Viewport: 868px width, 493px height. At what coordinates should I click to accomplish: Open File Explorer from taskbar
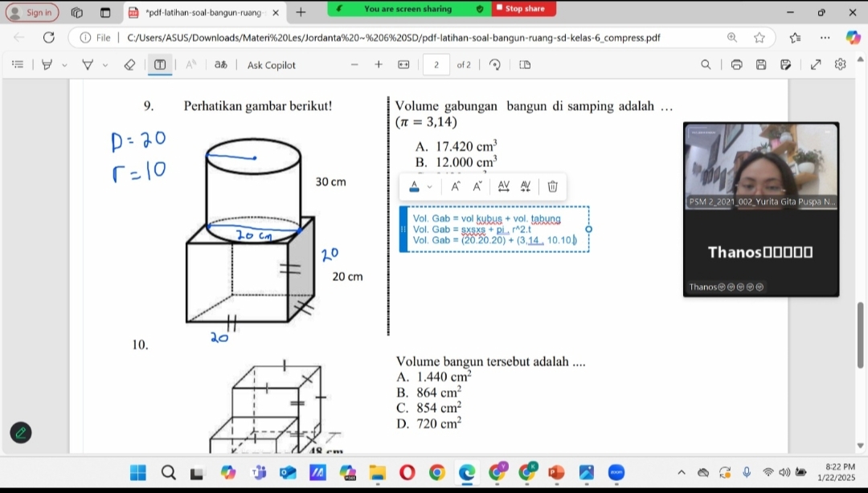[378, 473]
